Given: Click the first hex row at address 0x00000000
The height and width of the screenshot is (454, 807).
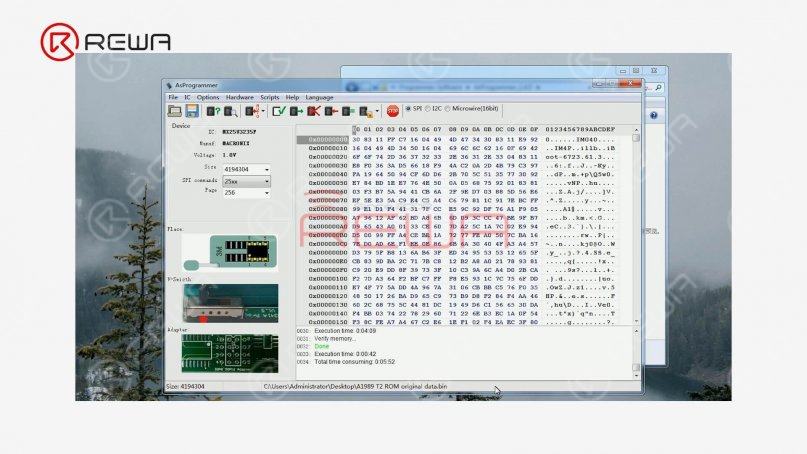Looking at the screenshot, I should pyautogui.click(x=456, y=139).
